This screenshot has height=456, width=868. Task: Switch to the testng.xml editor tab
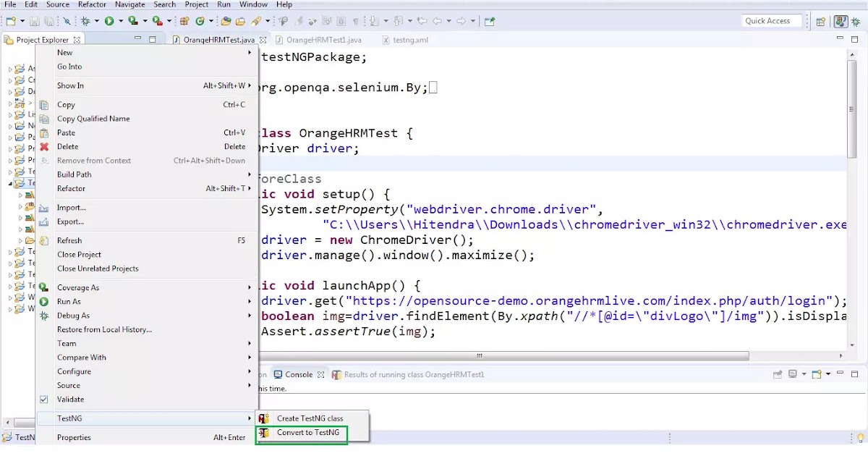[x=405, y=40]
